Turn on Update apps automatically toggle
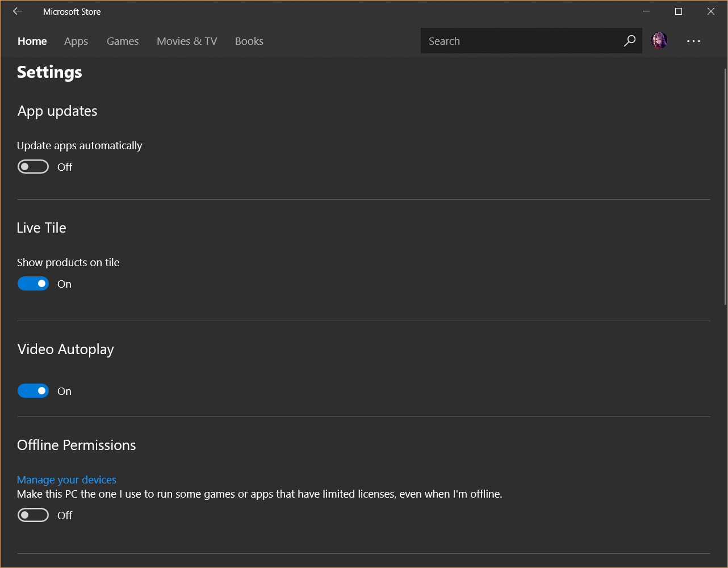Viewport: 728px width, 568px height. point(33,167)
